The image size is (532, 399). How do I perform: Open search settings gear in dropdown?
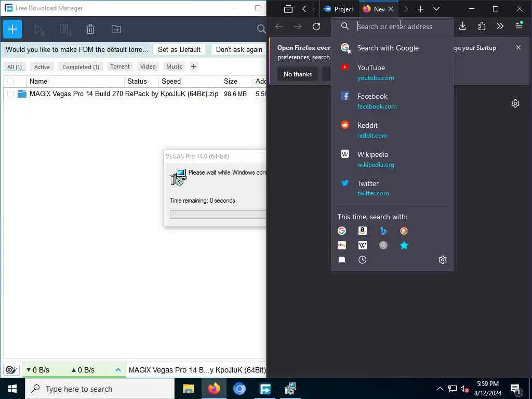coord(443,260)
